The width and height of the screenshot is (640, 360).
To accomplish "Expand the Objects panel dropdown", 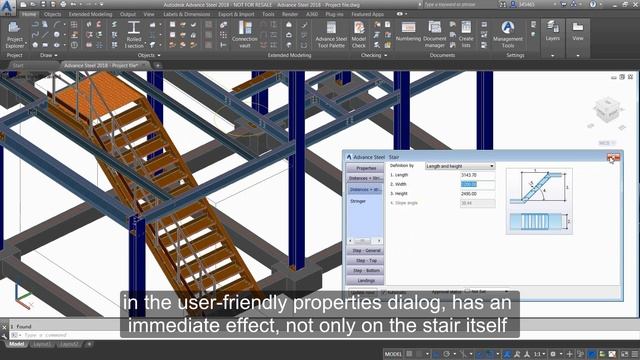I will point(159,55).
